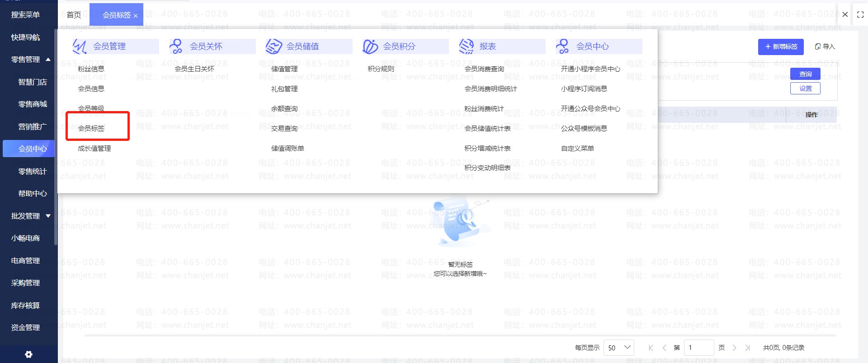
Task: Open 积分增减统计表 report link
Action: click(487, 148)
